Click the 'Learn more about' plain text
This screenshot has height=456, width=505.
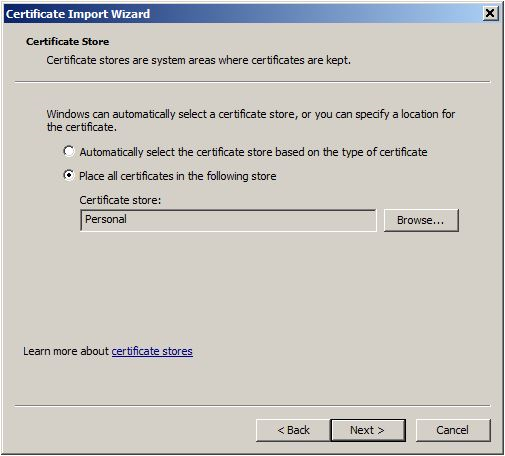(66, 351)
